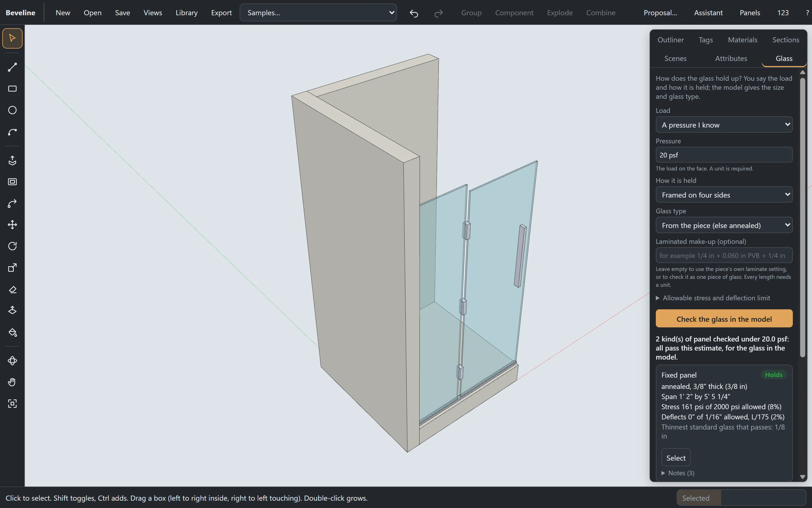Click the Laminated make-up input field
This screenshot has width=812, height=508.
724,255
